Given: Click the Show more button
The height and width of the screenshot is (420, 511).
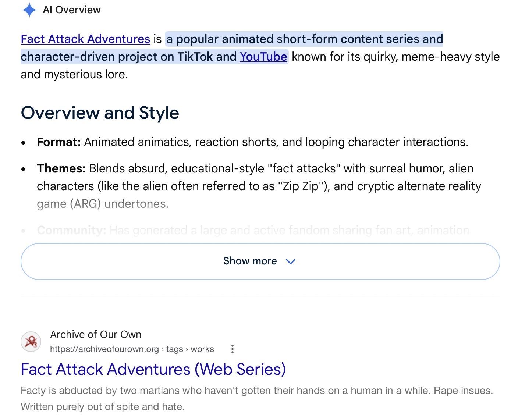Looking at the screenshot, I should click(x=260, y=261).
